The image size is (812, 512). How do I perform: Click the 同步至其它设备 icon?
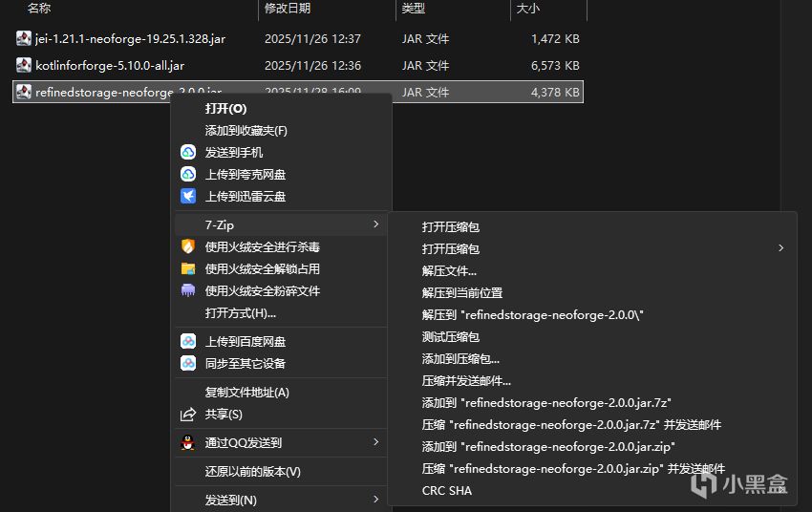pyautogui.click(x=188, y=363)
